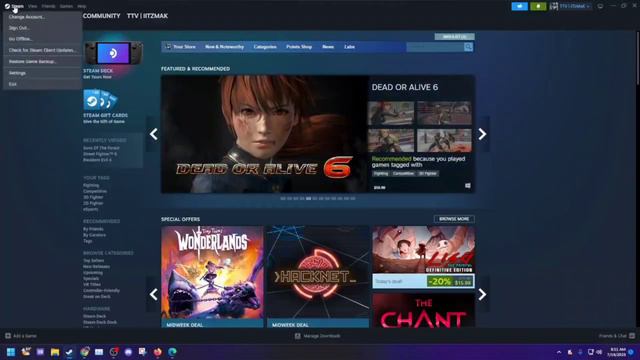640x360 pixels.
Task: Click the Steam logo icon in the menu bar
Action: point(7,6)
